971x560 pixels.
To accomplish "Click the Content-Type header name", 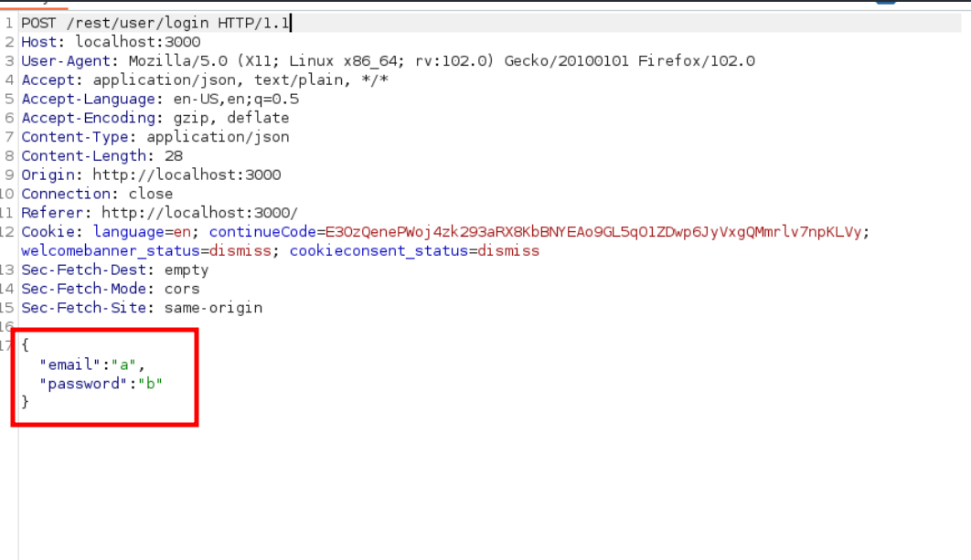I will [x=79, y=137].
